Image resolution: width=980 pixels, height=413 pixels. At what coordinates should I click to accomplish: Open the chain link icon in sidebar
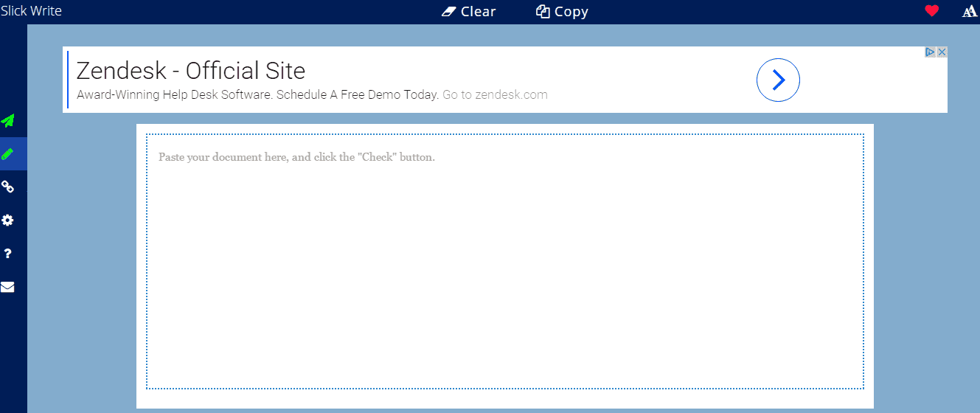pos(8,187)
